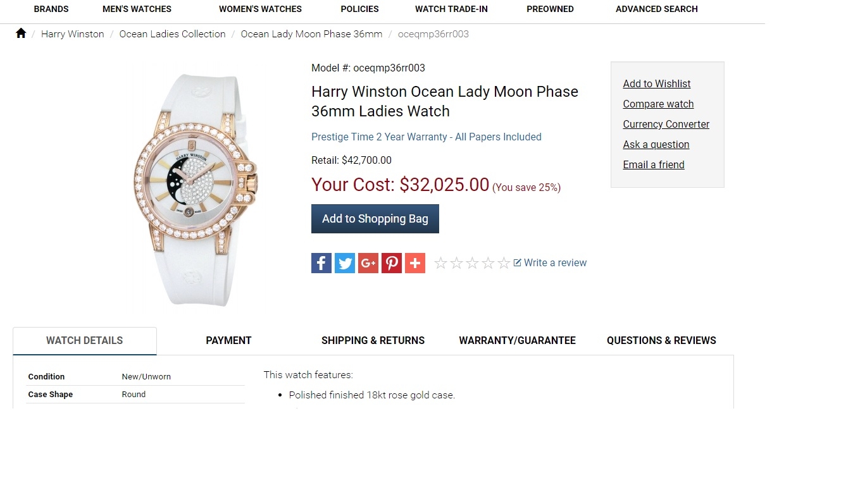Click the home icon in breadcrumb
Viewport: 853px width, 504px height.
tap(21, 34)
